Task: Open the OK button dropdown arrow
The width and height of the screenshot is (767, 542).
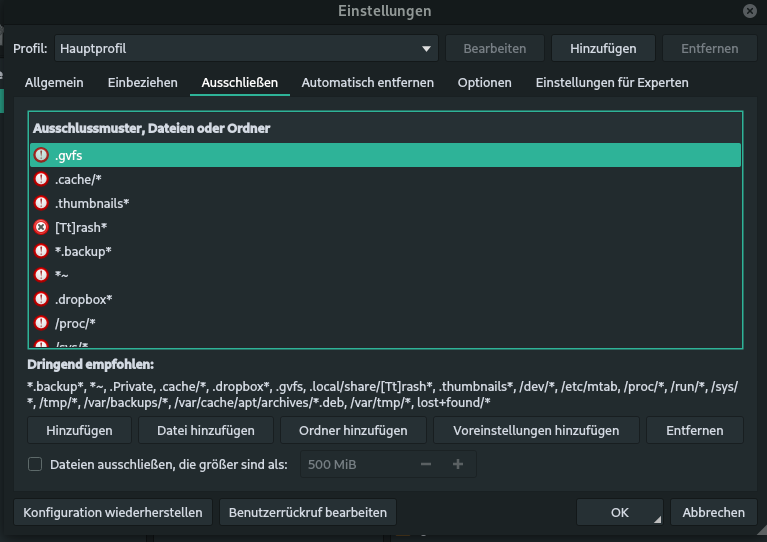Action: coord(657,519)
